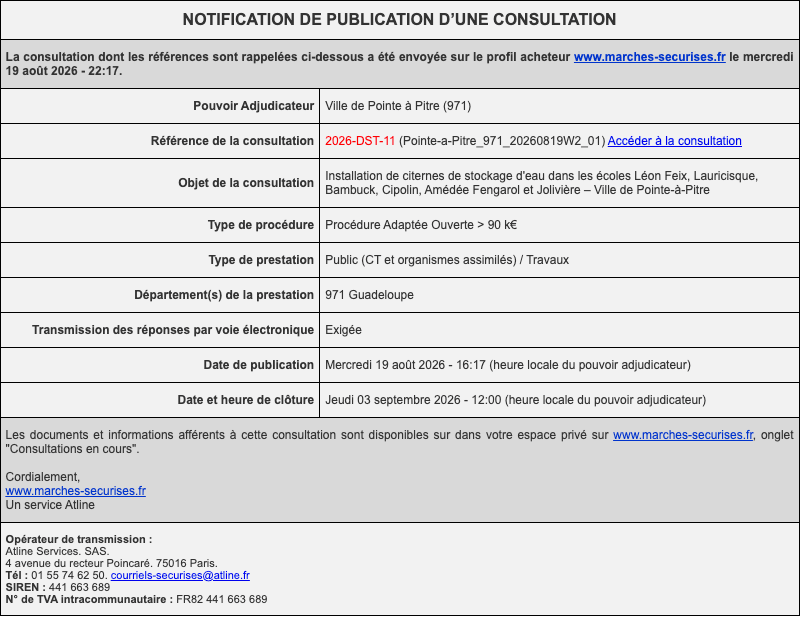Click the 'Procédure Adaptée Ouverte > 90 k€' value

pyautogui.click(x=421, y=225)
